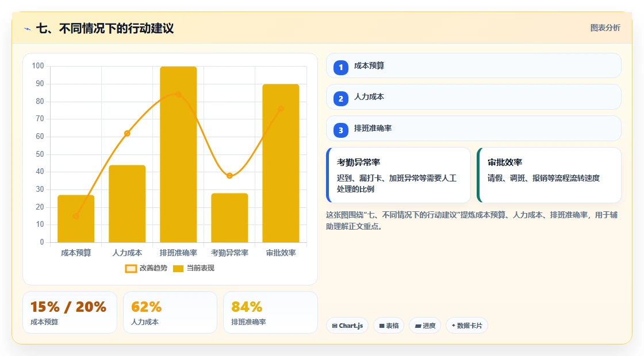Click the blue number 1 badge

coord(340,68)
